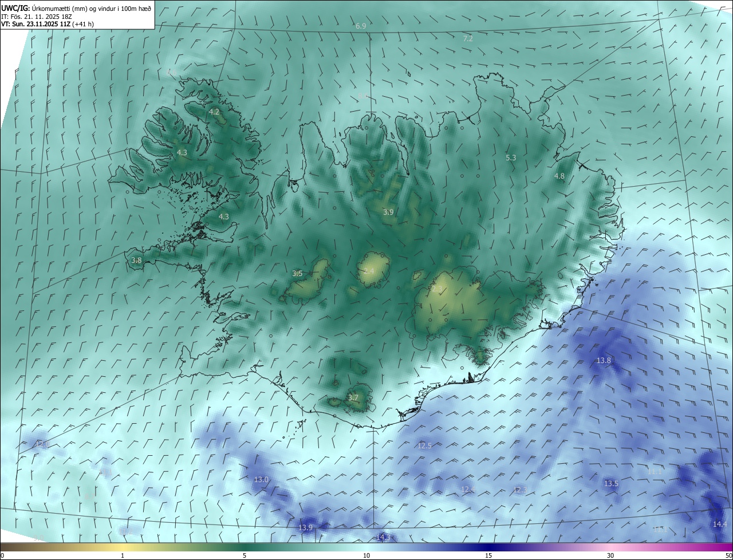Click the 4.8 value label in east Iceland
Image resolution: width=733 pixels, height=560 pixels.
tap(559, 176)
